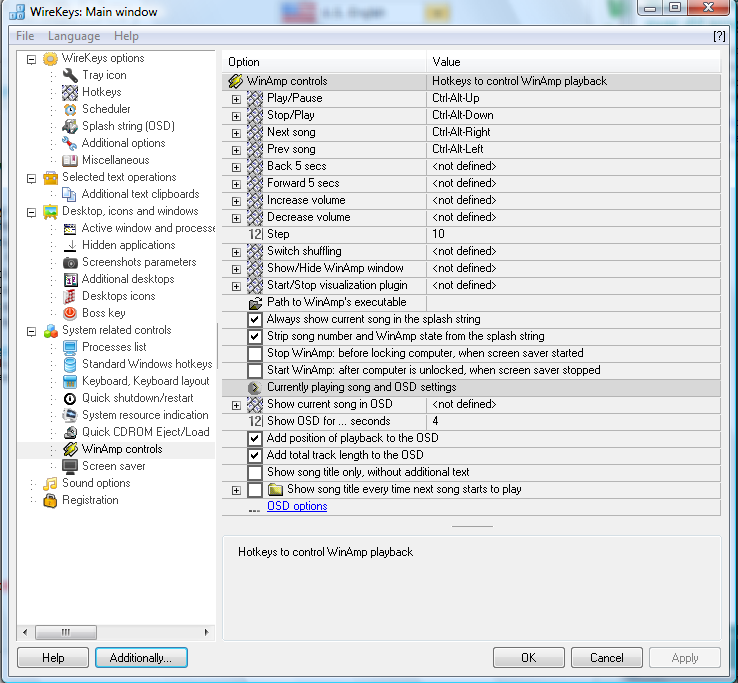
Task: Collapse the System related controls node
Action: point(32,331)
